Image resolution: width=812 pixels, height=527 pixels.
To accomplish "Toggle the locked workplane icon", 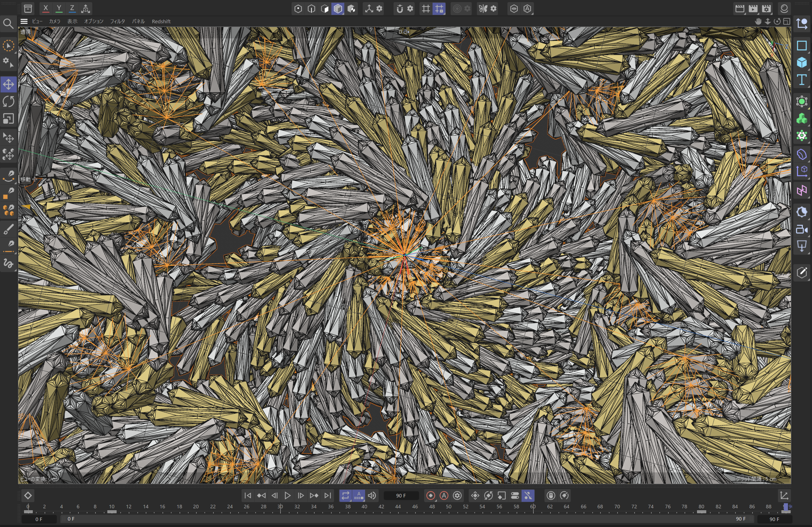I will [439, 9].
